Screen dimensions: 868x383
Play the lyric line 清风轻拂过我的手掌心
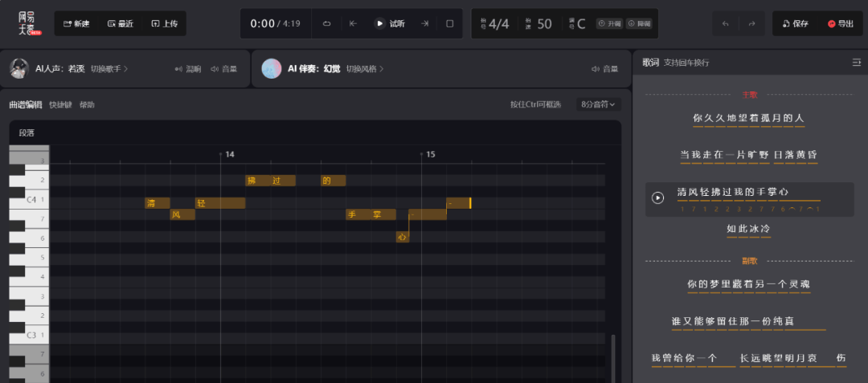point(658,198)
